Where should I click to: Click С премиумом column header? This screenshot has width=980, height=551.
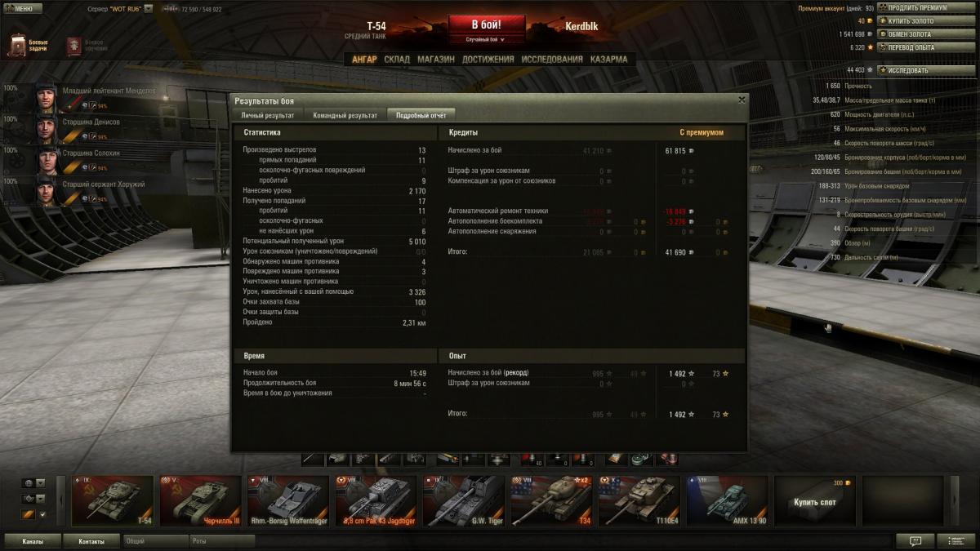pos(702,132)
